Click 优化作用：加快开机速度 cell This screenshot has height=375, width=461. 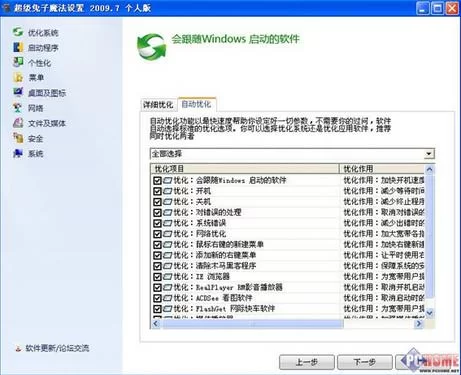pos(383,181)
